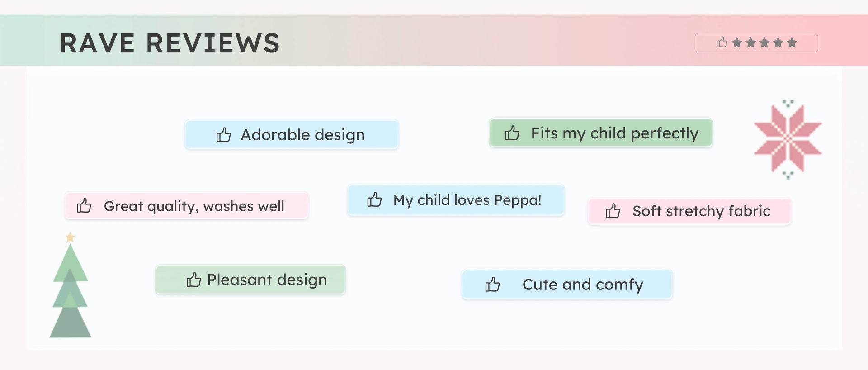This screenshot has width=868, height=370.
Task: Select the Fits my child perfectly text
Action: tap(614, 133)
